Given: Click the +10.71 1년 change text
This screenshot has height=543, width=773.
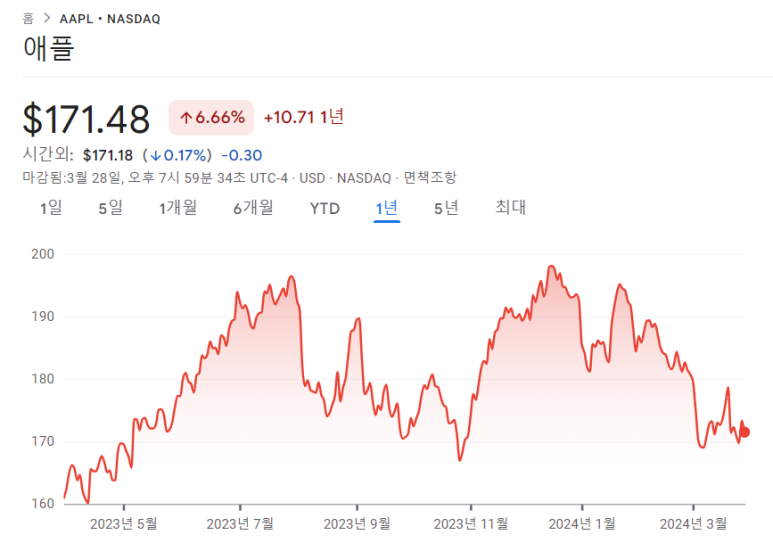Looking at the screenshot, I should point(304,117).
